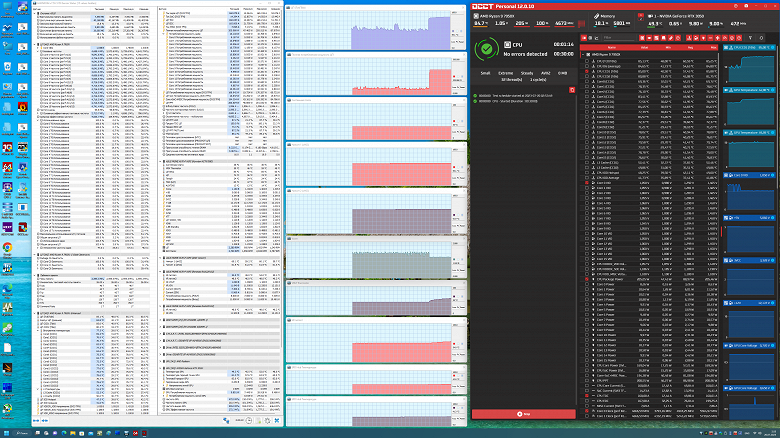Toggle the CPU Package Power graph checkbox
The width and height of the screenshot is (780, 438).
(x=587, y=279)
